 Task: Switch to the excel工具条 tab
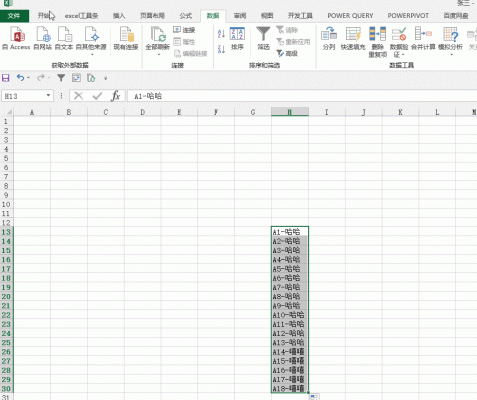click(82, 16)
